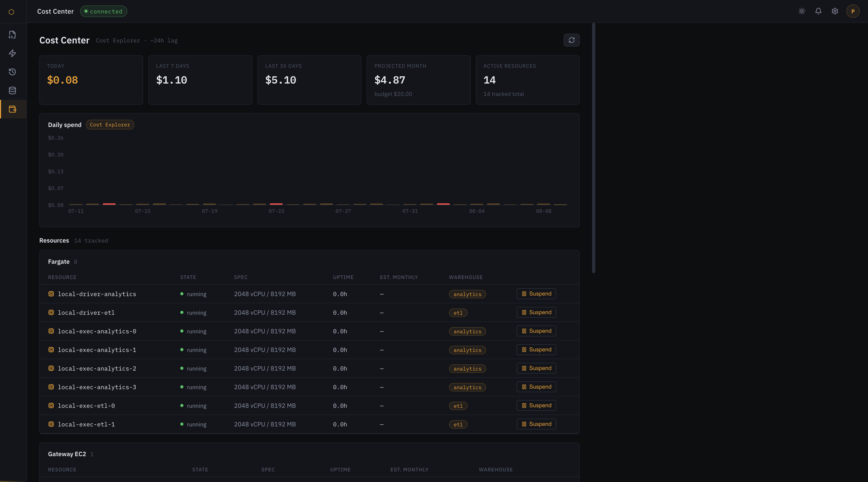Viewport: 868px width, 482px height.
Task: Click the 07-11 date label on chart
Action: (76, 211)
